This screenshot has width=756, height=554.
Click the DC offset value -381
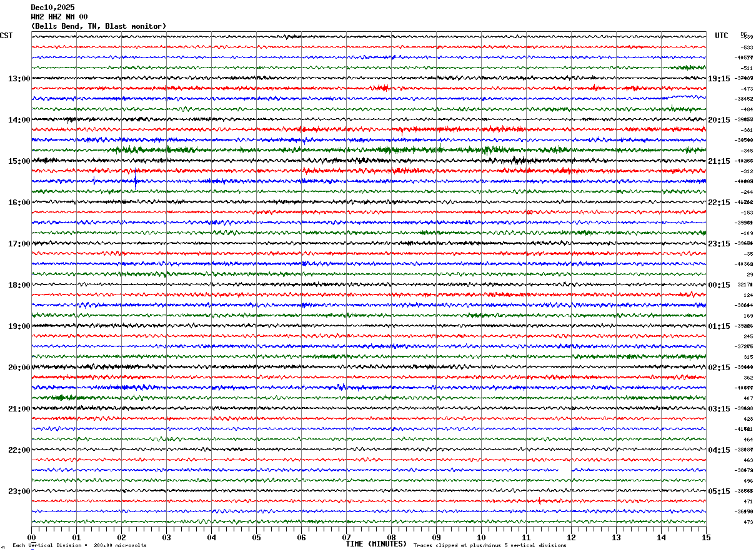pyautogui.click(x=747, y=130)
